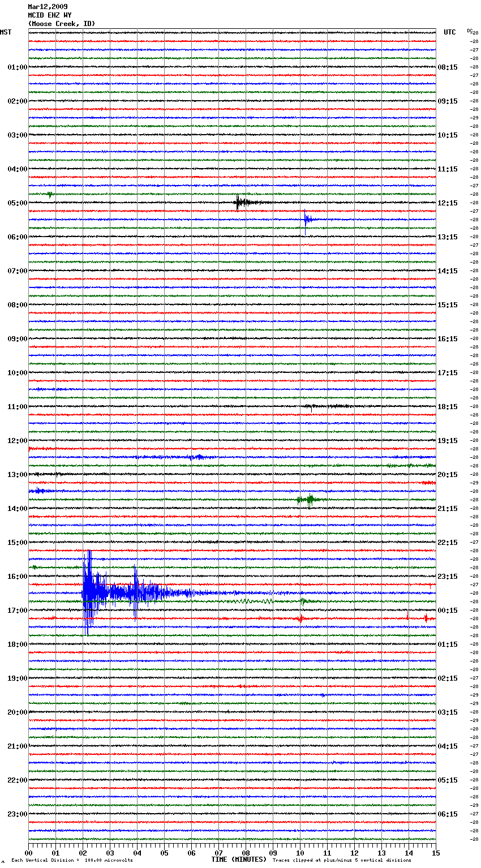
Task: Click the "10" minute tick label on the bottom axis
Action: click(x=300, y=853)
